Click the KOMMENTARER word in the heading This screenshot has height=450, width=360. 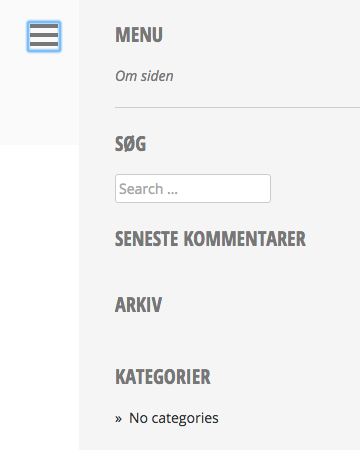244,239
